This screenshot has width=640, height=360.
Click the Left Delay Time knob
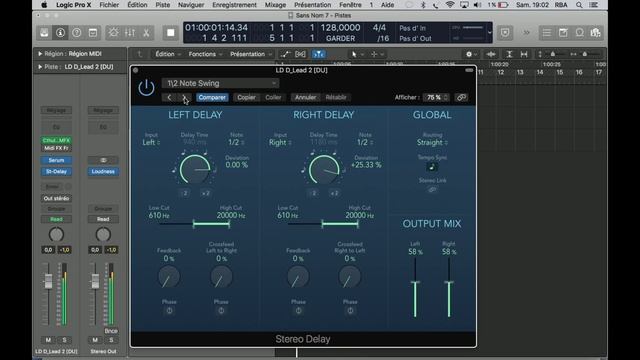point(195,169)
